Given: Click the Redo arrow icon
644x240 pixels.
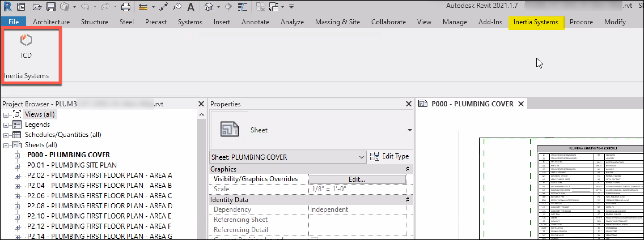Looking at the screenshot, I should (105, 7).
